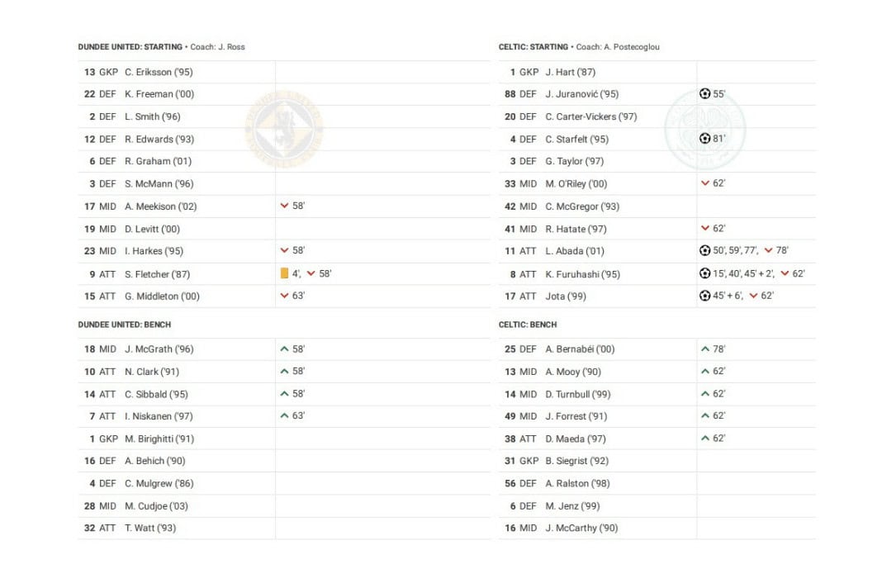Click the red sub-off arrow for M. O'Riley
The width and height of the screenshot is (882, 588).
[x=705, y=183]
